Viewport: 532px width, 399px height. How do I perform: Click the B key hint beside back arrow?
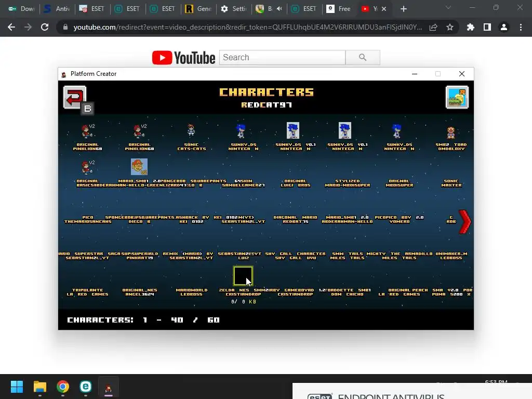point(87,109)
